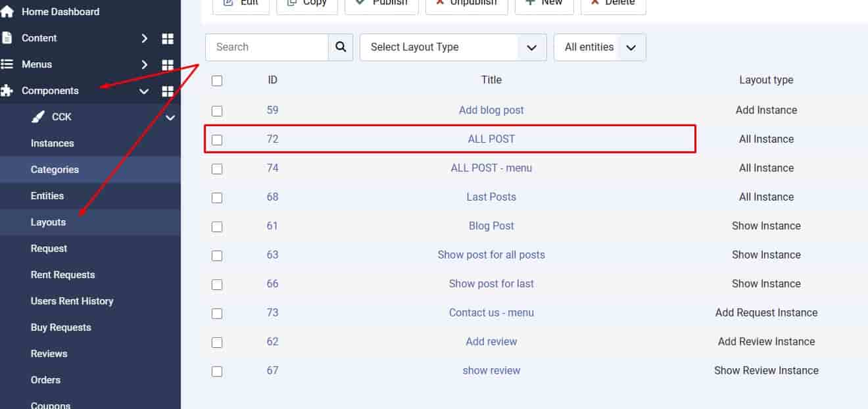
Task: Go to Categories in the sidebar
Action: 55,170
